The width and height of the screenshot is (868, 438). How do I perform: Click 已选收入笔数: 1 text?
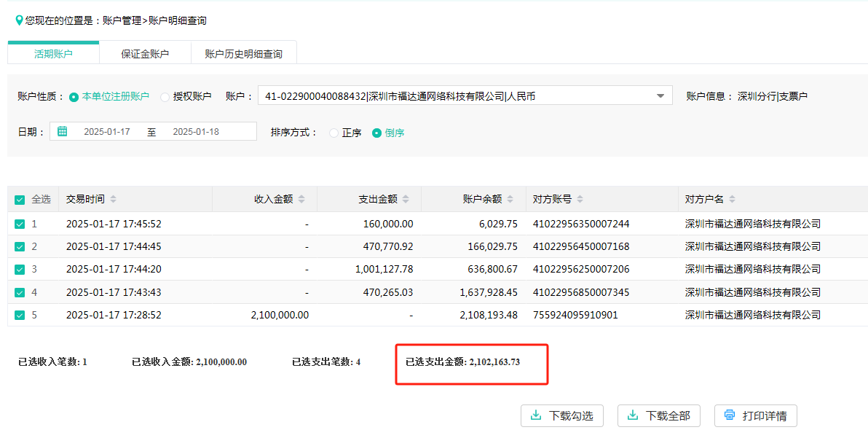(52, 362)
